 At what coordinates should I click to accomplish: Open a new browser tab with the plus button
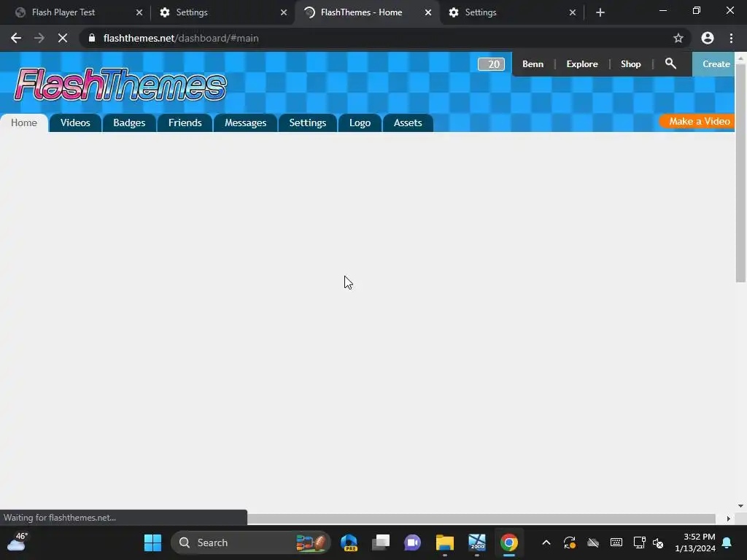click(x=600, y=12)
